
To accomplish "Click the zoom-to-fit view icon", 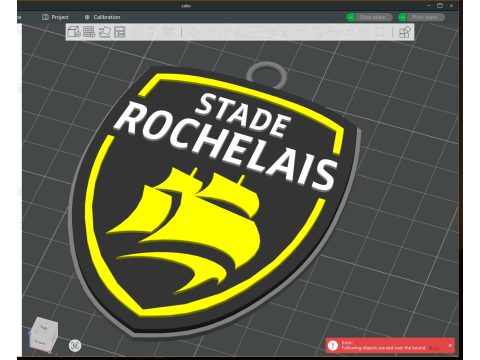I will click(75, 346).
